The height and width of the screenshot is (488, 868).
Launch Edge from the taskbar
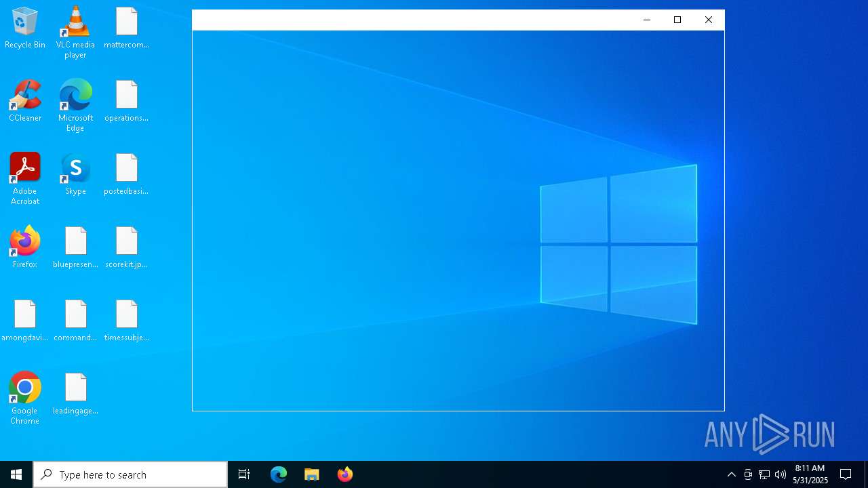(279, 474)
